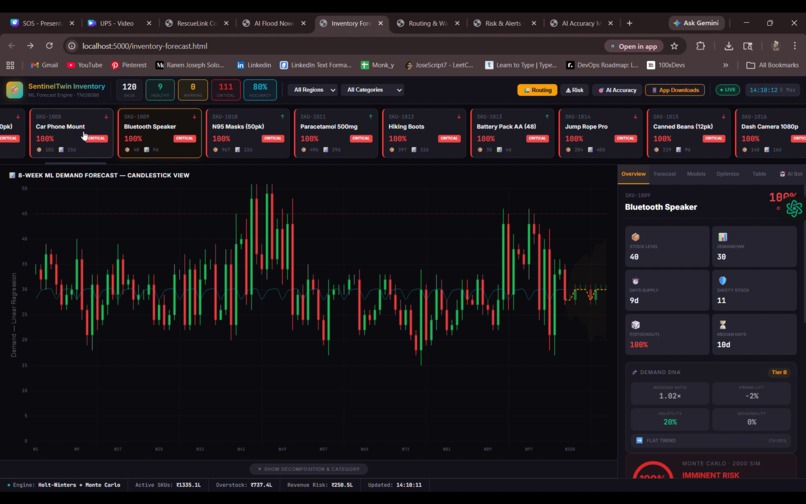The height and width of the screenshot is (504, 806).
Task: Click the 20% volatility value
Action: click(x=670, y=422)
